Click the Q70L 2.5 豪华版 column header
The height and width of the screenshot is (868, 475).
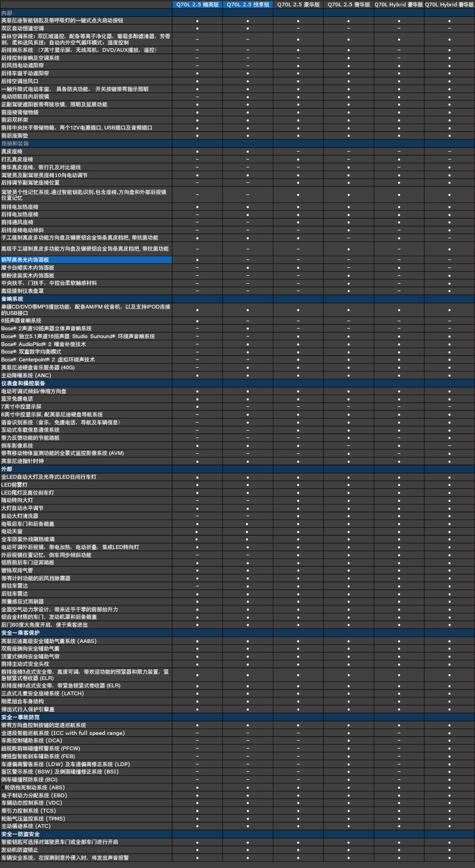tap(298, 5)
